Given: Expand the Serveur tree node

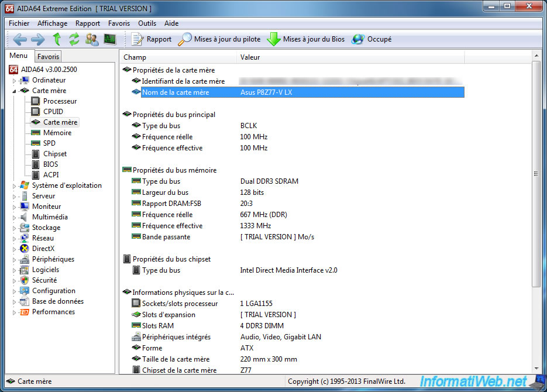Looking at the screenshot, I should pos(14,197).
